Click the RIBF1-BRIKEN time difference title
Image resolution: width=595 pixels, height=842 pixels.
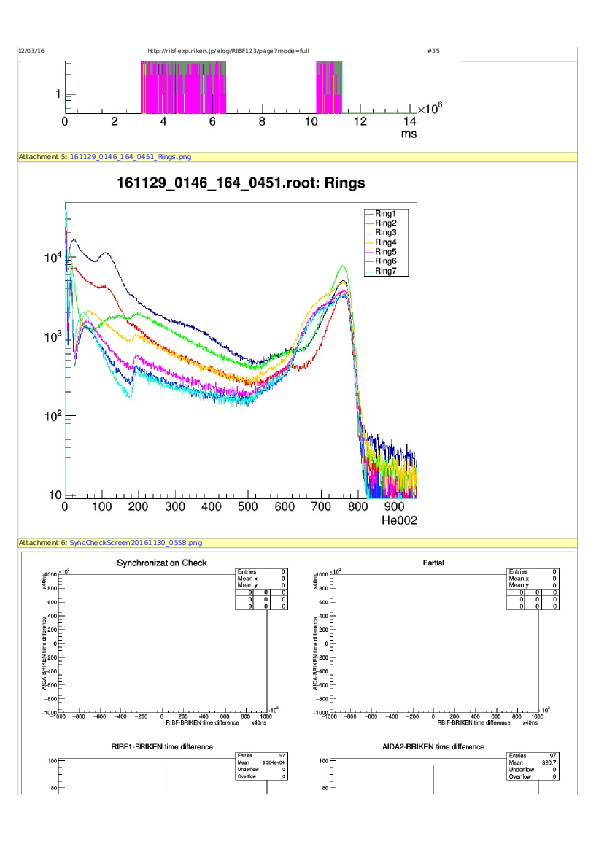[162, 746]
